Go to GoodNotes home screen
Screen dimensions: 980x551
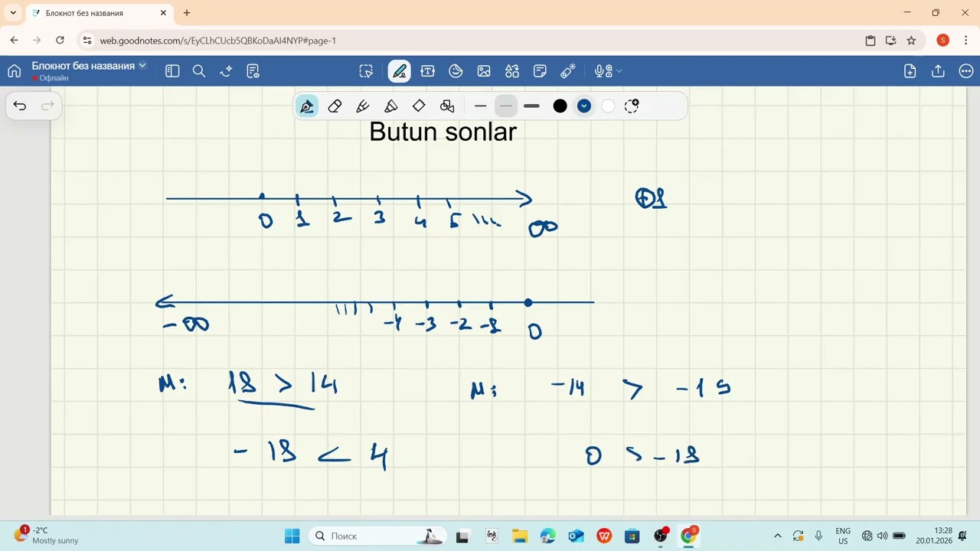pos(14,71)
